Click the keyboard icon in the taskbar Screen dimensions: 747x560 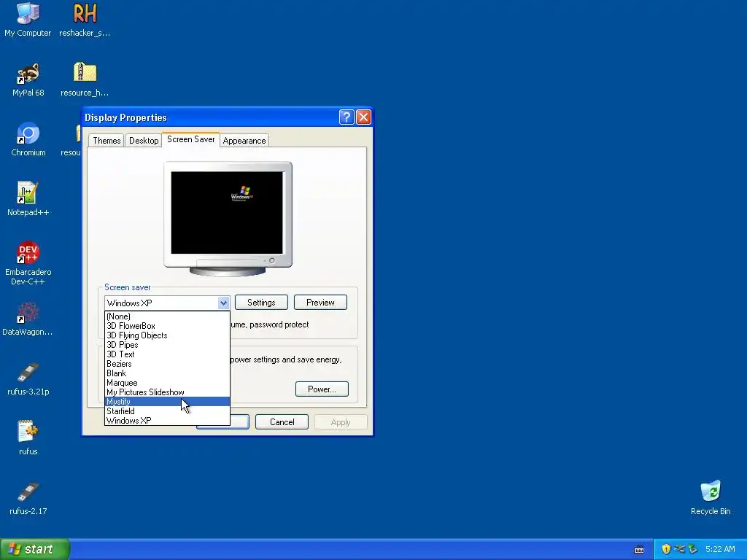[x=639, y=550]
